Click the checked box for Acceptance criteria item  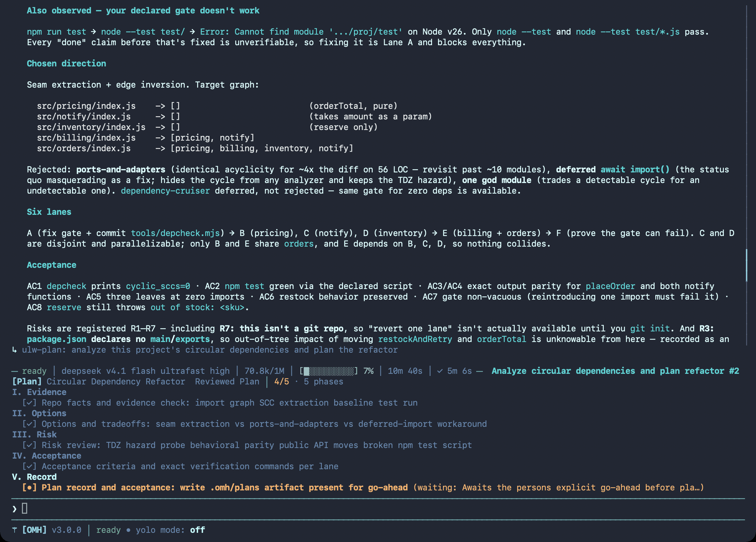[29, 466]
